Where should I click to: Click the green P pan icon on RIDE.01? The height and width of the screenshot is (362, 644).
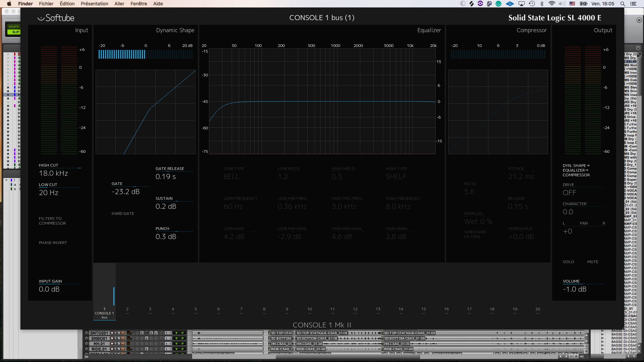tap(183, 349)
